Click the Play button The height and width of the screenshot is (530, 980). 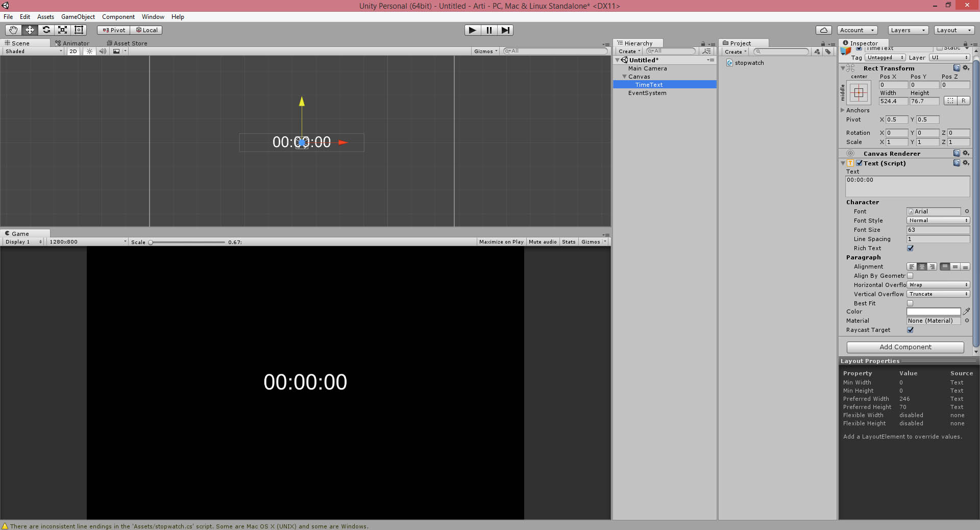pos(473,30)
